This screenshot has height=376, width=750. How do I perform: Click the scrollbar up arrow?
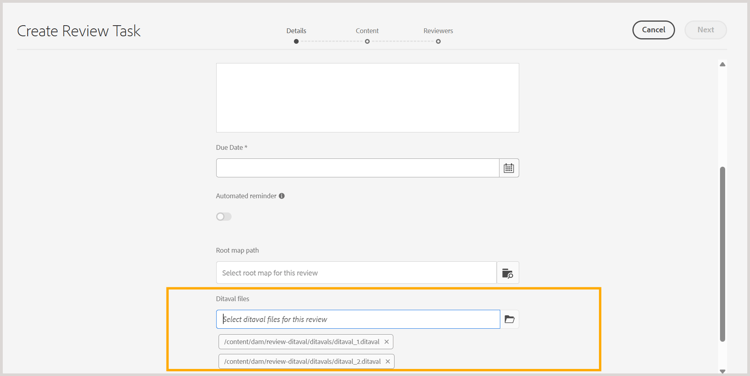[722, 64]
